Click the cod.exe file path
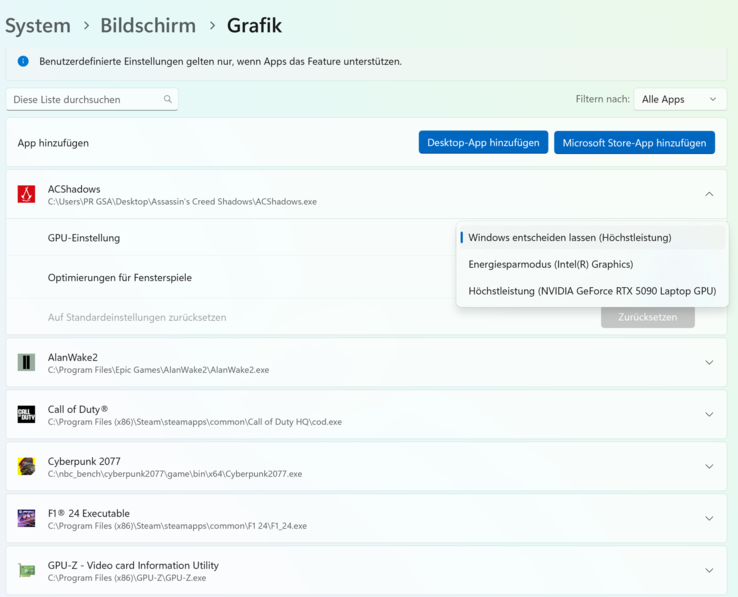The image size is (738, 597). coord(195,422)
